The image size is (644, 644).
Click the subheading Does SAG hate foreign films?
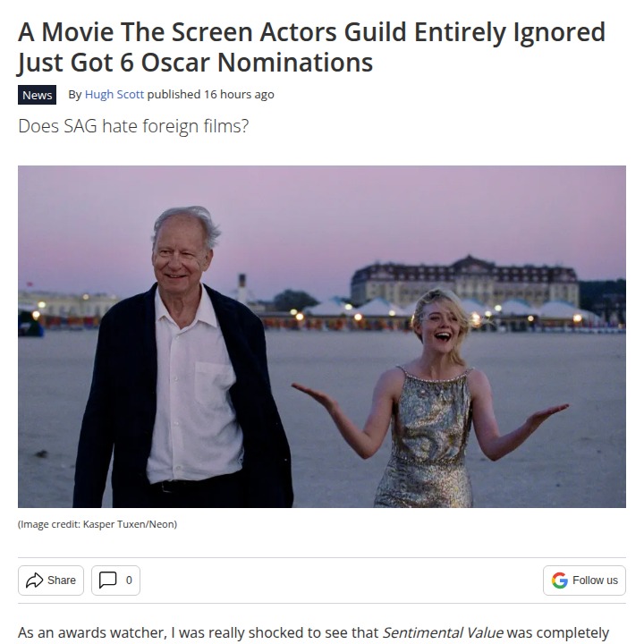coord(133,126)
